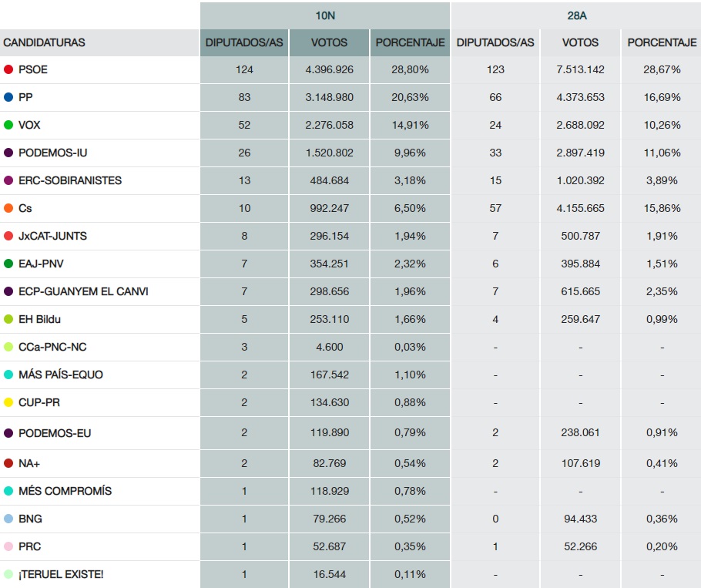The image size is (701, 588).
Task: Sort by VOTOS header under 10N
Action: tap(329, 42)
